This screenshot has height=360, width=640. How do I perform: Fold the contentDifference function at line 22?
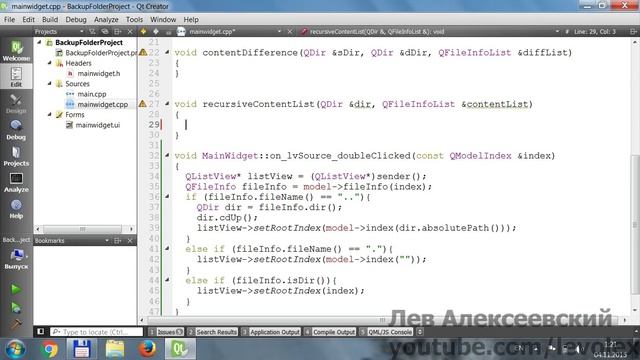(167, 52)
